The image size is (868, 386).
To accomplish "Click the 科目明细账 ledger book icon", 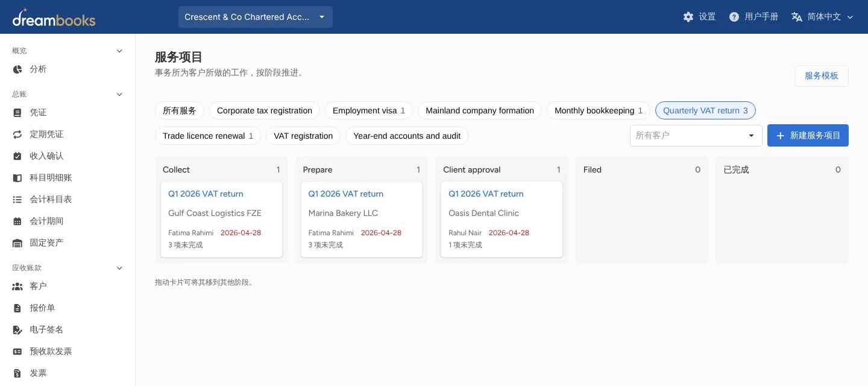I will point(17,178).
